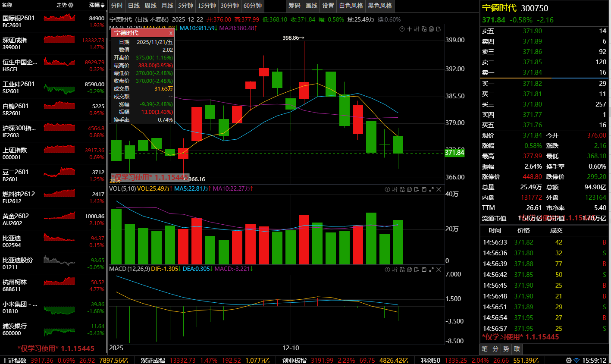The image size is (611, 364).
Task: Click the 势 button below the trades list
Action: coord(506,348)
